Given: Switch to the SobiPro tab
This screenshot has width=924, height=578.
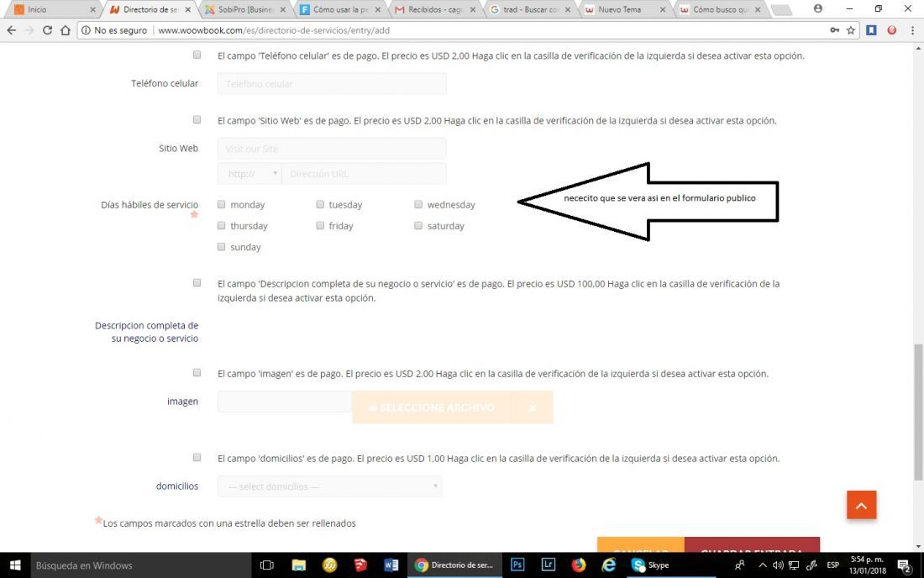Looking at the screenshot, I should (x=244, y=9).
